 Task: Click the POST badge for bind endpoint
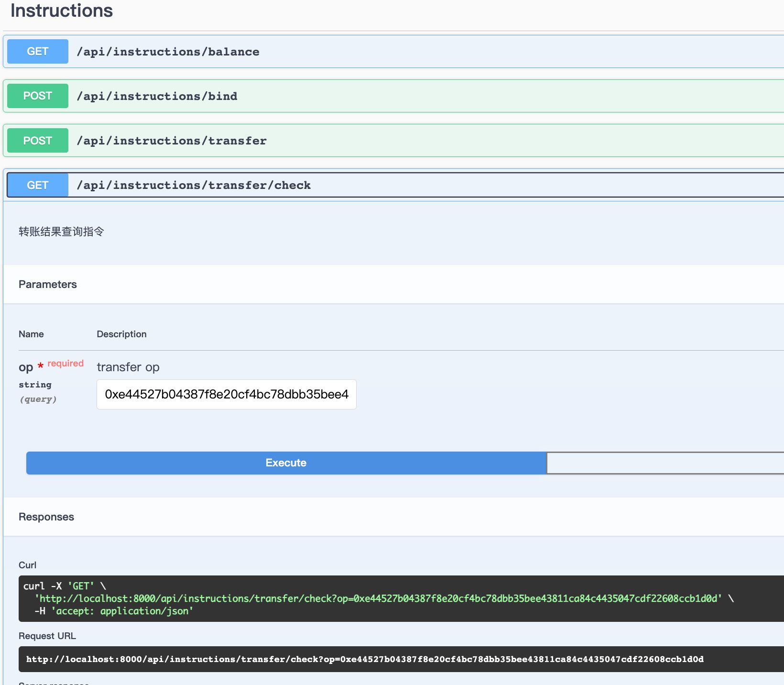pyautogui.click(x=38, y=96)
